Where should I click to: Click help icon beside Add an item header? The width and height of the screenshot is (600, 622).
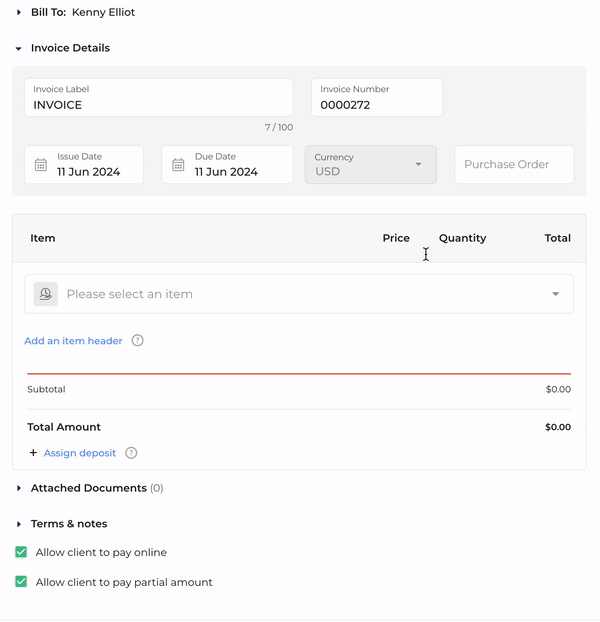tap(138, 341)
